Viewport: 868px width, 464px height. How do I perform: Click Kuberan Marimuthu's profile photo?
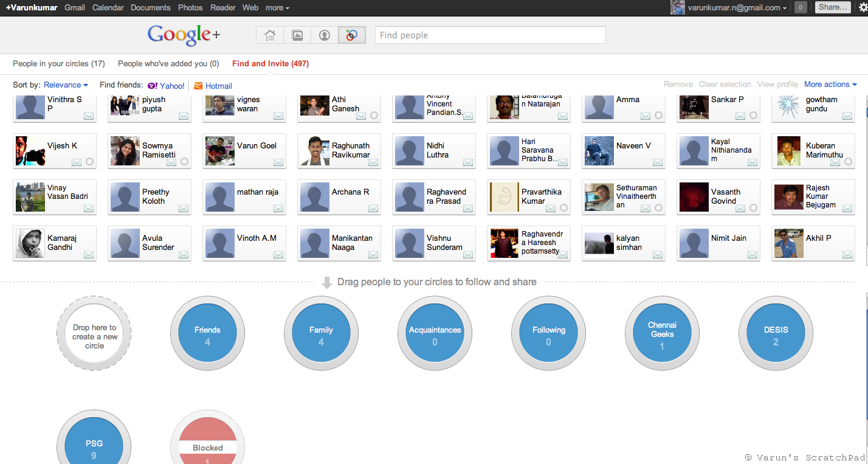[789, 151]
